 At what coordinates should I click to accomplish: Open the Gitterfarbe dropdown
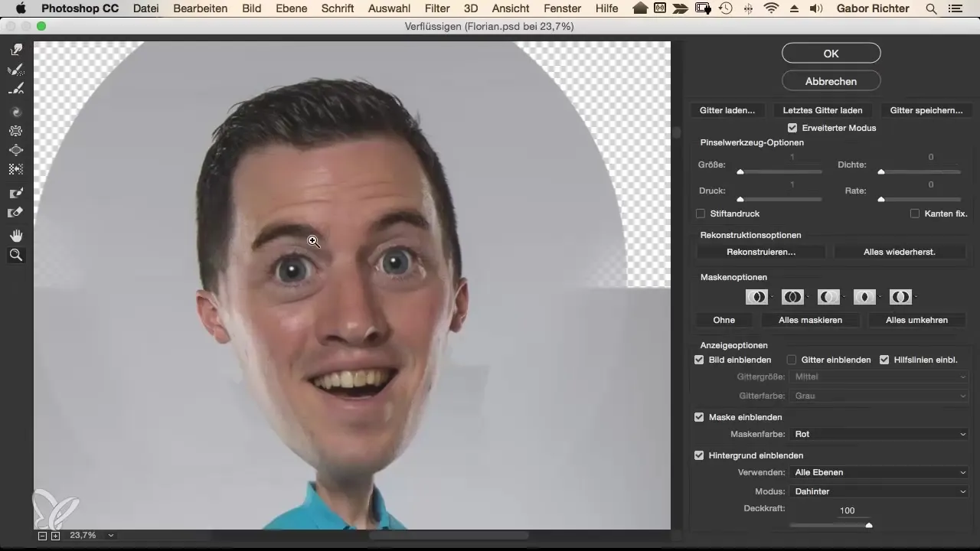point(880,396)
